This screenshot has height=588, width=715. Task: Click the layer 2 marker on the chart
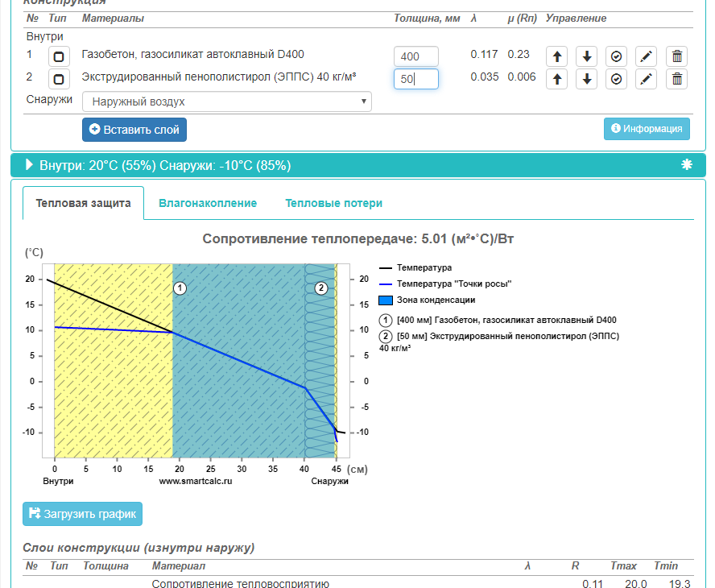click(x=321, y=288)
